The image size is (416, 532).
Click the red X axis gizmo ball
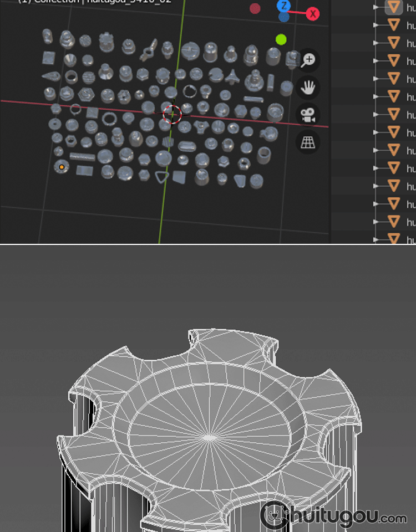(313, 14)
